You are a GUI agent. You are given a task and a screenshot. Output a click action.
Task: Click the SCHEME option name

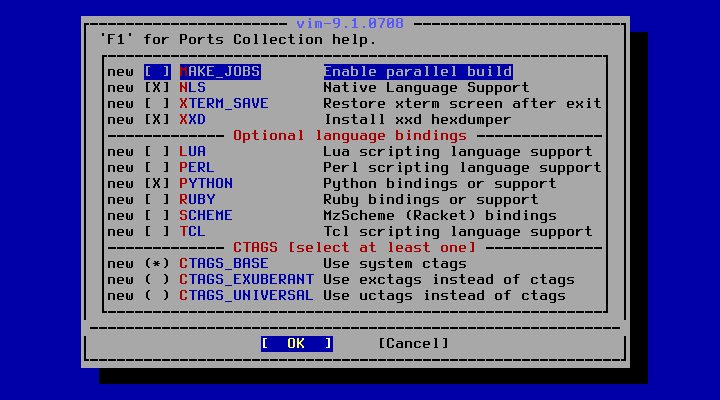(x=206, y=216)
